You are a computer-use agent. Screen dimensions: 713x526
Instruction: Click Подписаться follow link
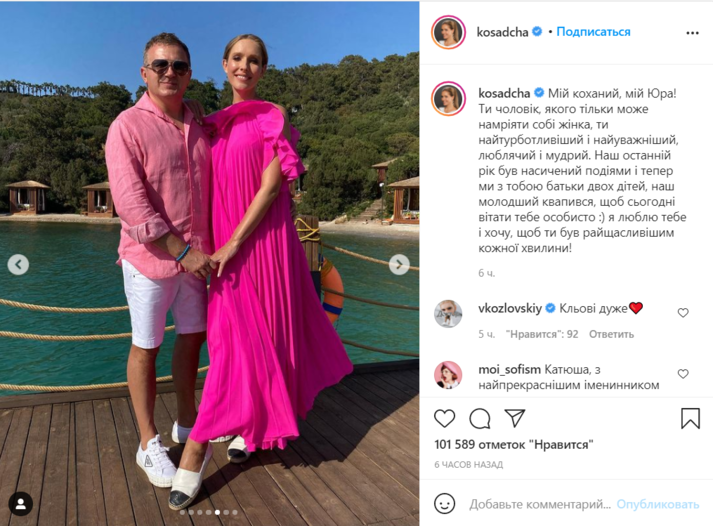pyautogui.click(x=593, y=32)
